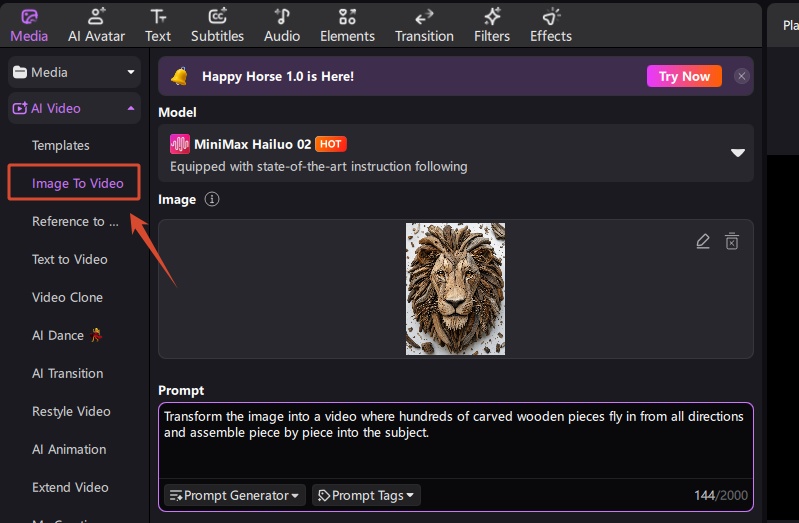
Task: Collapse the AI Video section
Action: tap(131, 108)
